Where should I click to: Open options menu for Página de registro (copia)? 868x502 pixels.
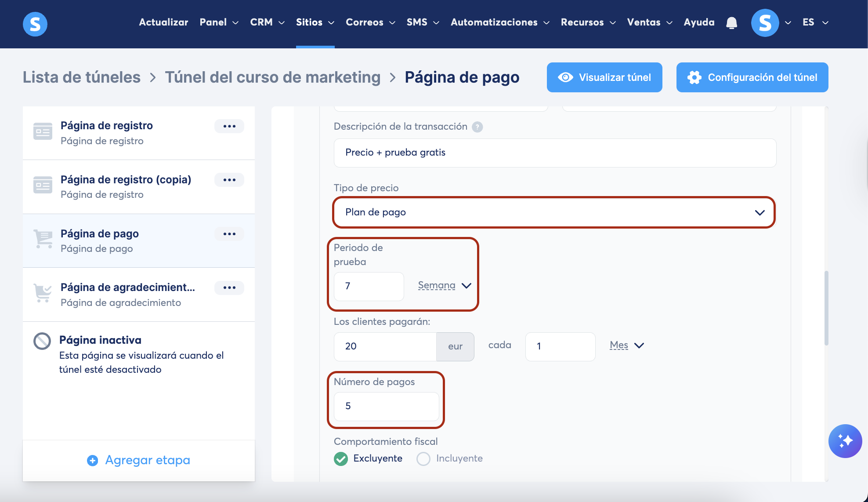pyautogui.click(x=229, y=180)
